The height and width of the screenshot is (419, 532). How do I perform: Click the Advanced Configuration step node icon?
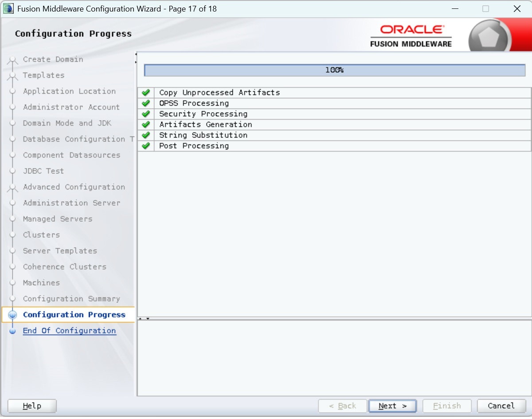12,188
